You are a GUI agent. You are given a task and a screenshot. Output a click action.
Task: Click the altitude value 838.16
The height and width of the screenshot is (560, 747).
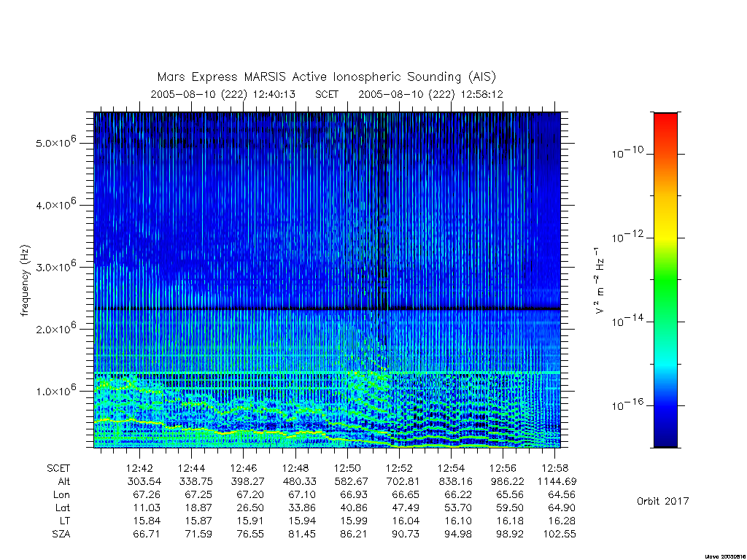pos(455,481)
